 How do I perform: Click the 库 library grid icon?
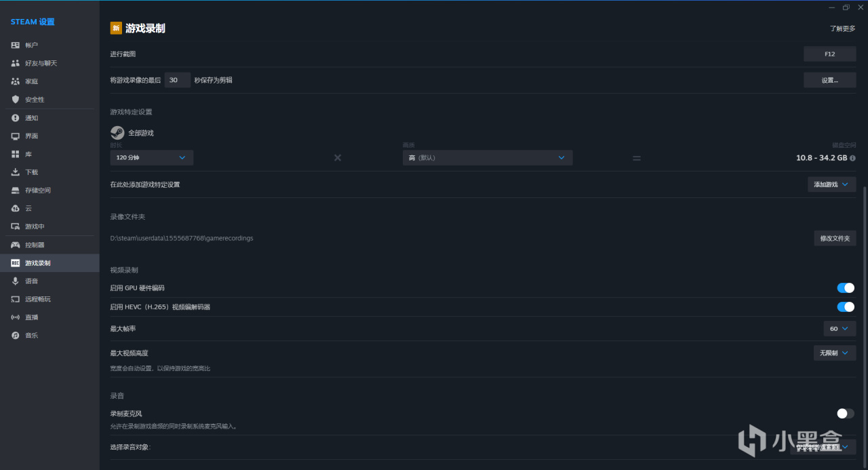pos(16,154)
